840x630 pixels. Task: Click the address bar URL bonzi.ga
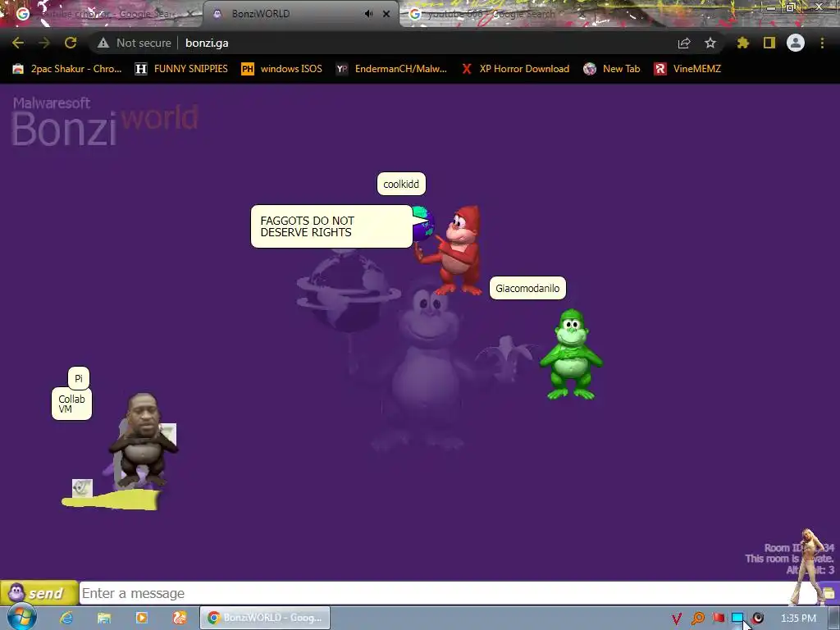(207, 43)
